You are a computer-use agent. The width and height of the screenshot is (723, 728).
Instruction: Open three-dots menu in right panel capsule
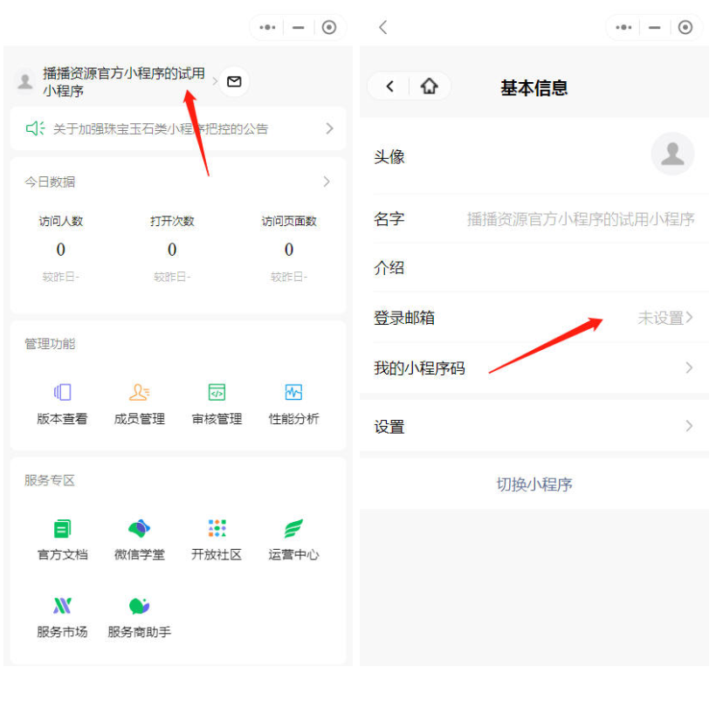[623, 27]
